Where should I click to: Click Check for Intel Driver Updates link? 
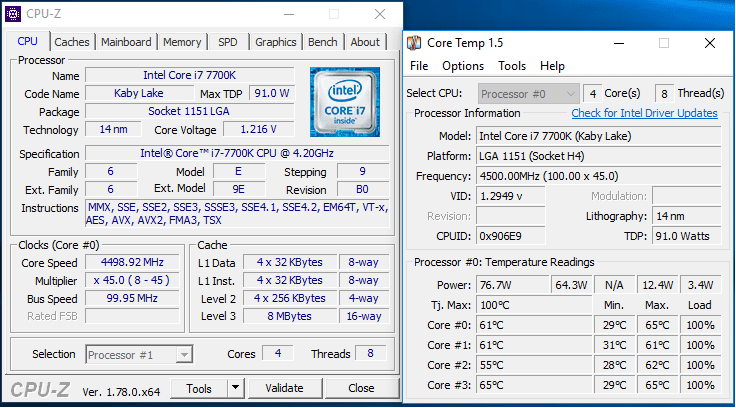coord(644,113)
